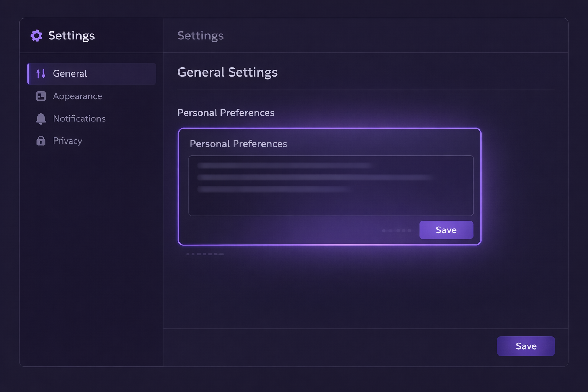The image size is (588, 392).
Task: Click Save inside the Personal Preferences card
Action: (446, 230)
